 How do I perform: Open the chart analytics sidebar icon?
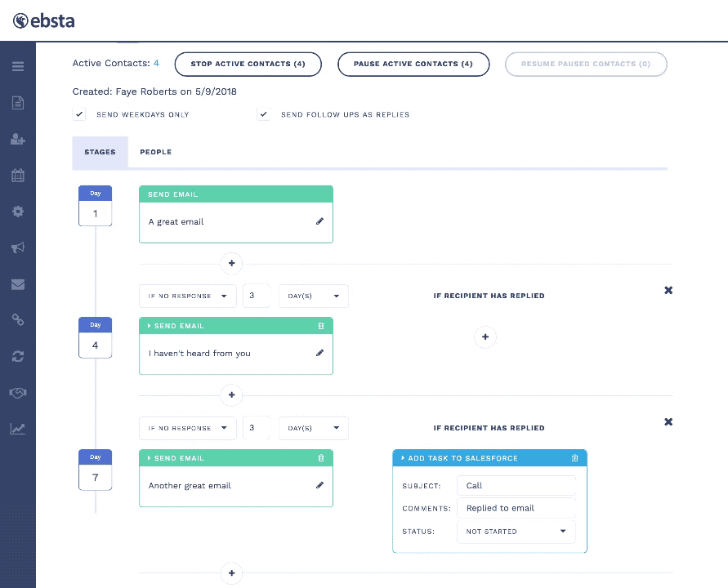[17, 429]
